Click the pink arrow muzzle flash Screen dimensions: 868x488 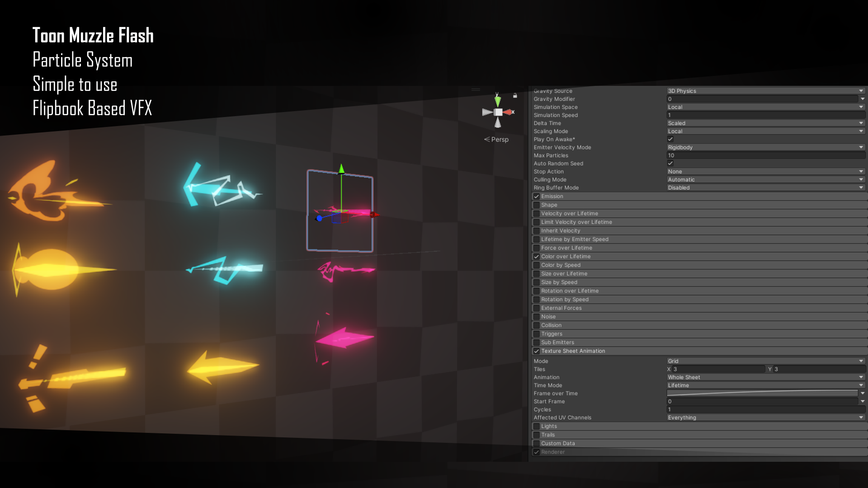(344, 338)
